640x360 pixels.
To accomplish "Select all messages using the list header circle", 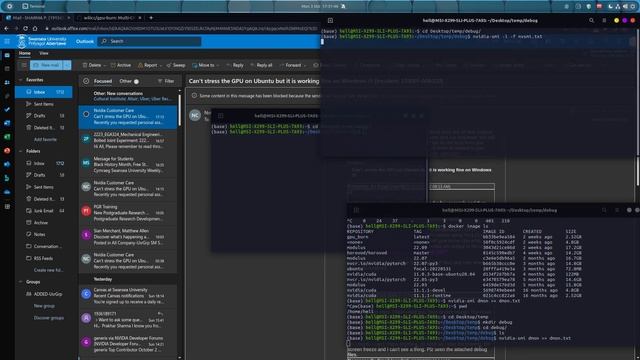I will pos(86,81).
